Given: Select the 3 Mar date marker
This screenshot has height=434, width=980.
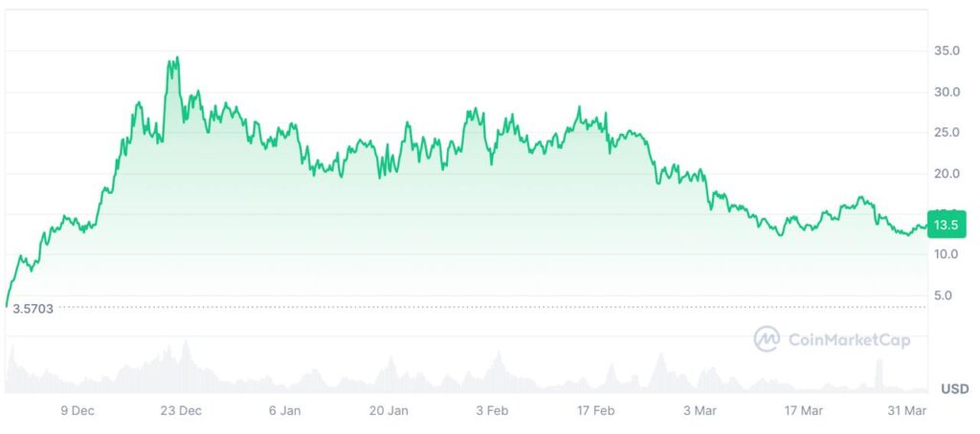Looking at the screenshot, I should (700, 411).
